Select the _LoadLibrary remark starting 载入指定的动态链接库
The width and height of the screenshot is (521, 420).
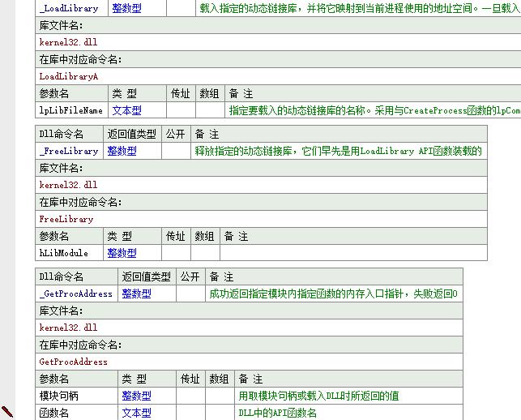pos(360,8)
